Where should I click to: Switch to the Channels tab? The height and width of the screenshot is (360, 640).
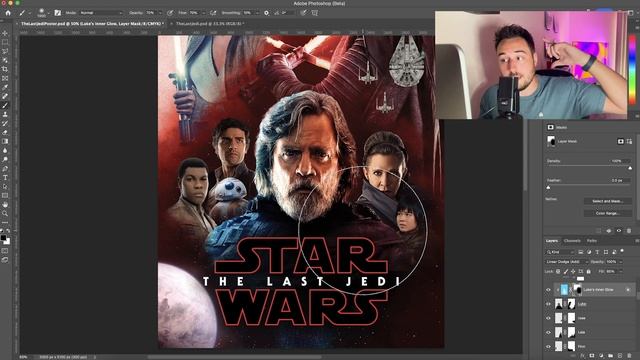(x=572, y=241)
